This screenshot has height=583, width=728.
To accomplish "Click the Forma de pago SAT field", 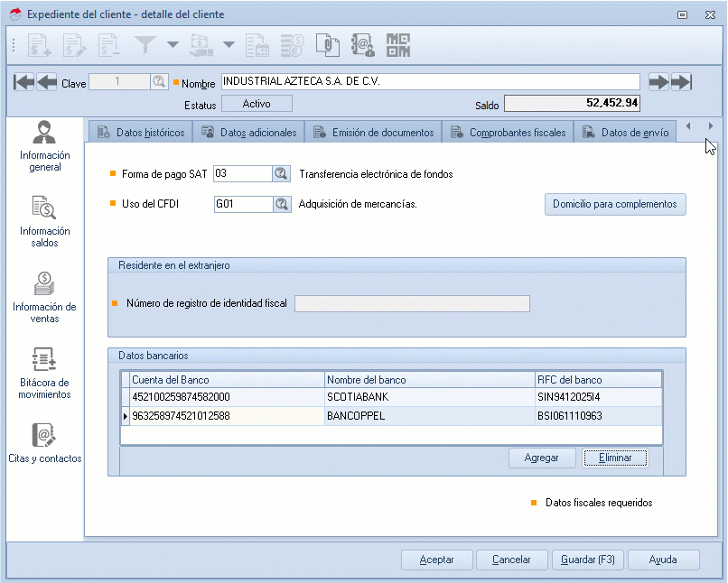I will coord(242,174).
